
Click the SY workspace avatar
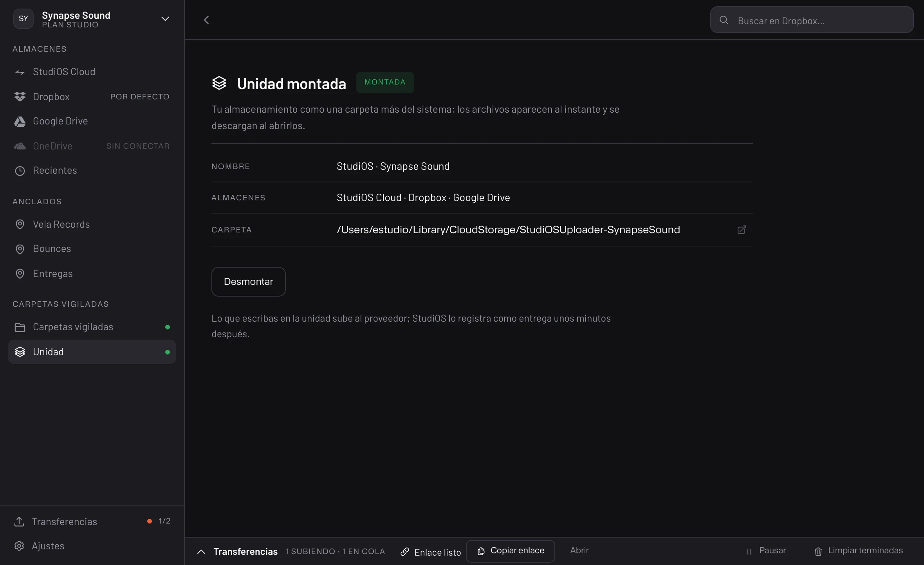tap(23, 19)
